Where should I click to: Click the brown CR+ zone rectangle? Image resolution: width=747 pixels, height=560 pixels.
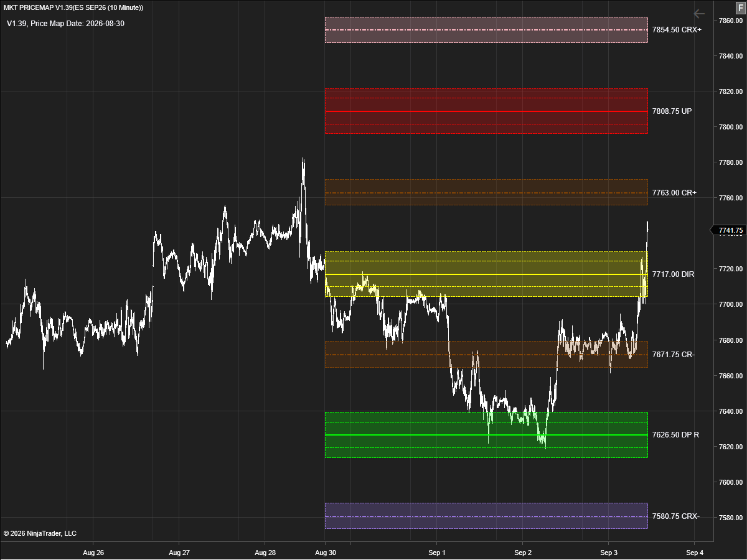486,192
